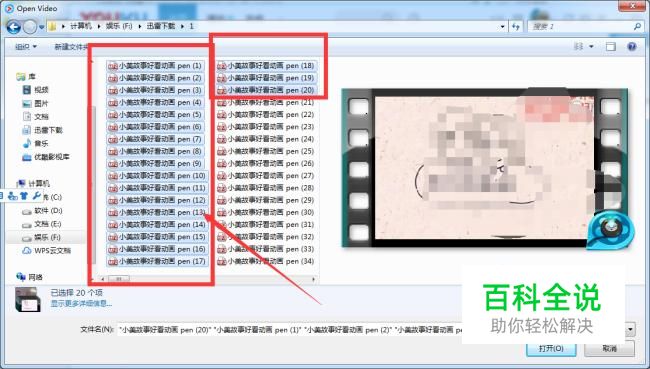Image resolution: width=650 pixels, height=369 pixels.
Task: Open the view options dropdown arrow
Action: [591, 47]
